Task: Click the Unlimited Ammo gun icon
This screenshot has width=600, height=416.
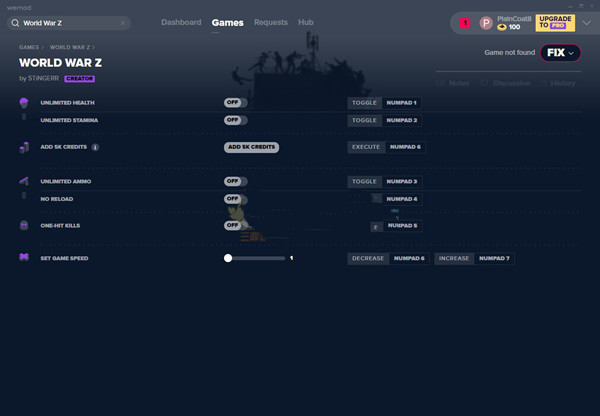Action: 24,181
